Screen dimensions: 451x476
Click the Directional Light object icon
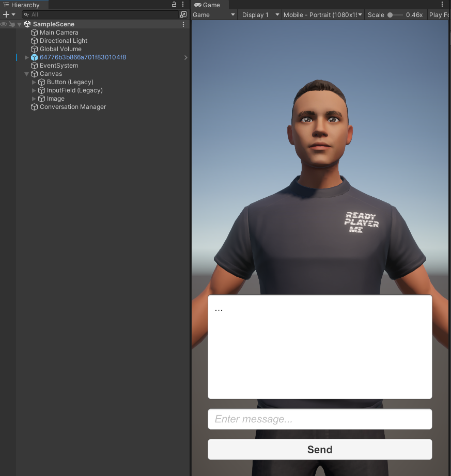coord(34,41)
